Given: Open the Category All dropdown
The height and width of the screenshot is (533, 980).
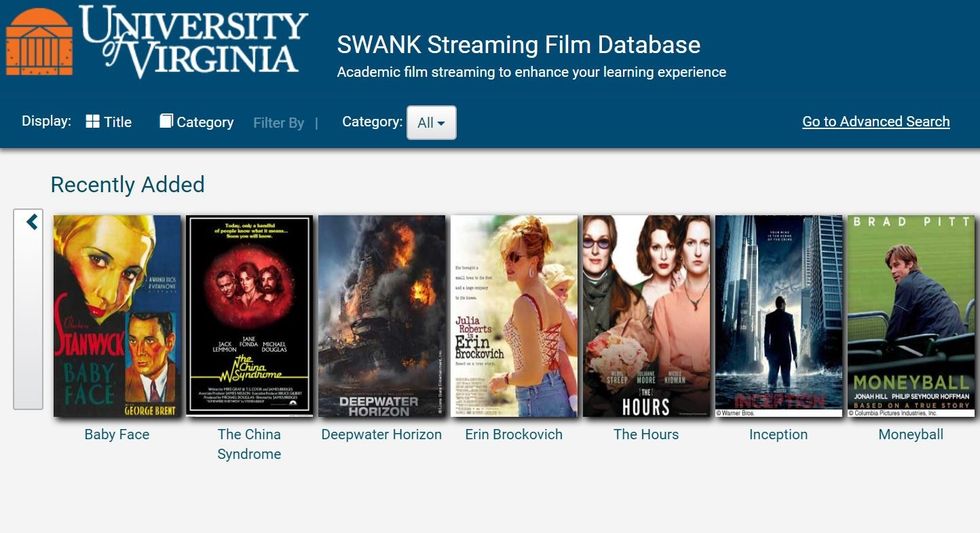Looking at the screenshot, I should coord(431,122).
